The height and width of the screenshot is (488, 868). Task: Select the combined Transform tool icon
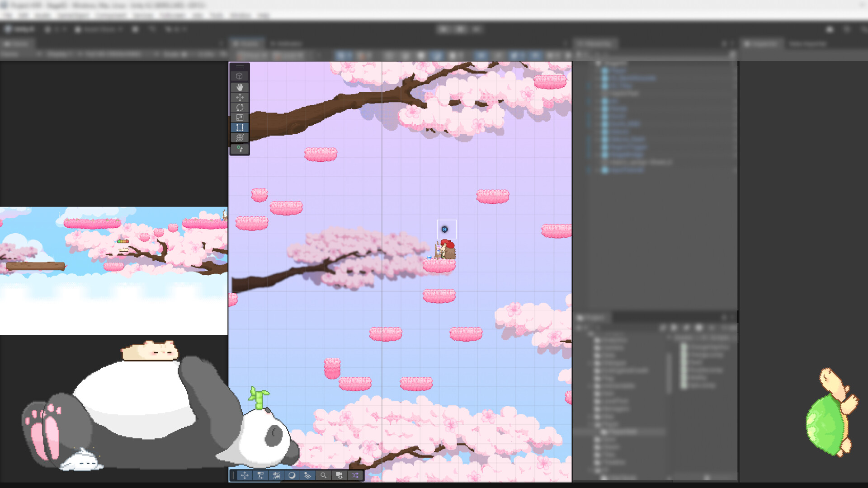click(x=240, y=137)
